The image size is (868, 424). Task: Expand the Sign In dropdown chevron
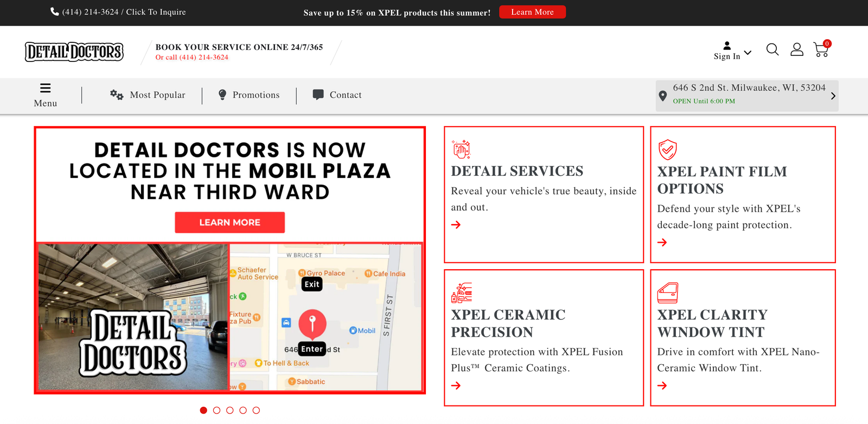point(748,53)
